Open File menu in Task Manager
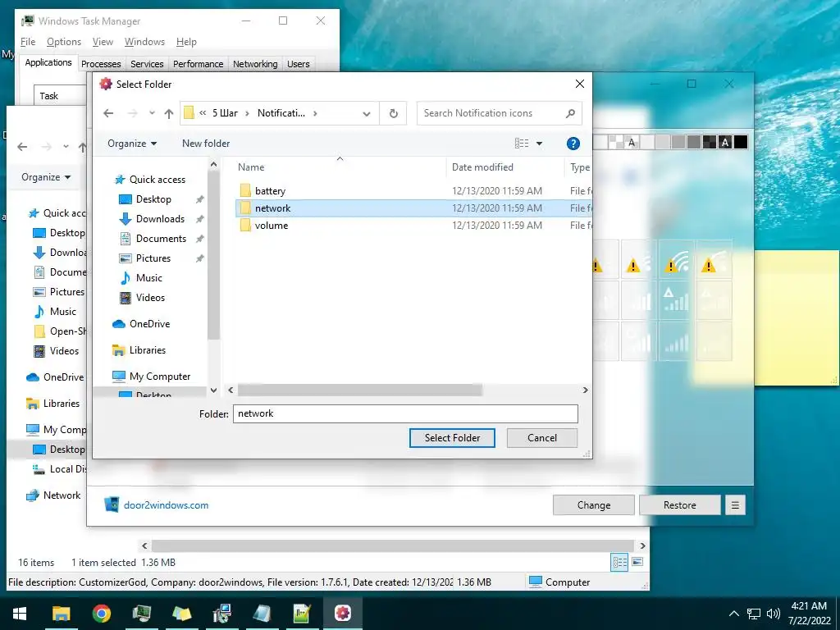Image resolution: width=840 pixels, height=630 pixels. coord(28,42)
